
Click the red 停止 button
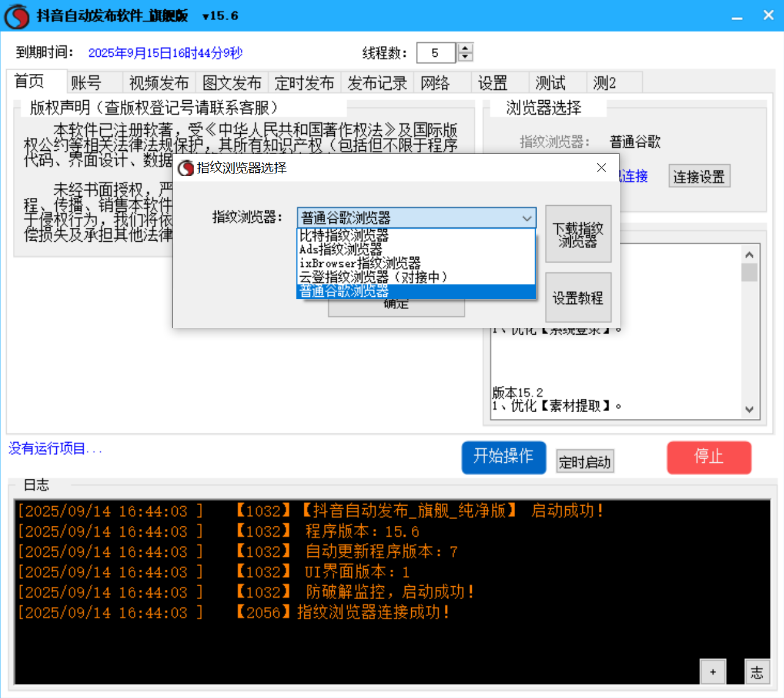click(x=709, y=457)
